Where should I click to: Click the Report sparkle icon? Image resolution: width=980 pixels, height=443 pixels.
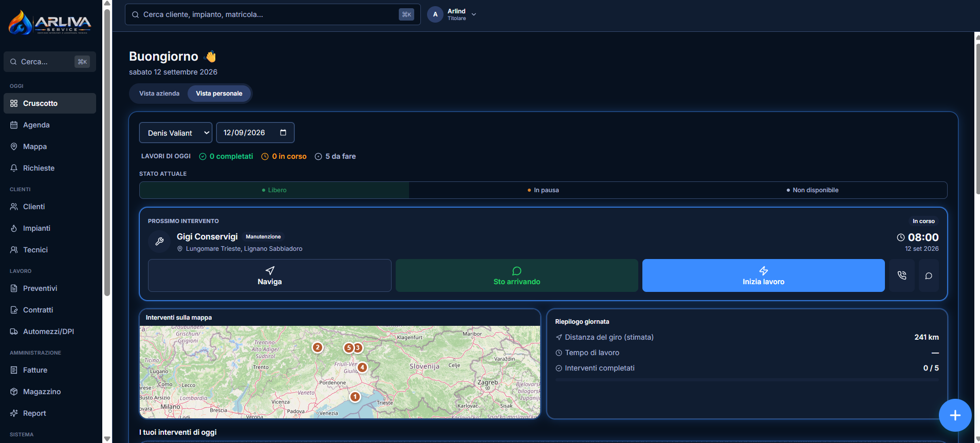[14, 413]
